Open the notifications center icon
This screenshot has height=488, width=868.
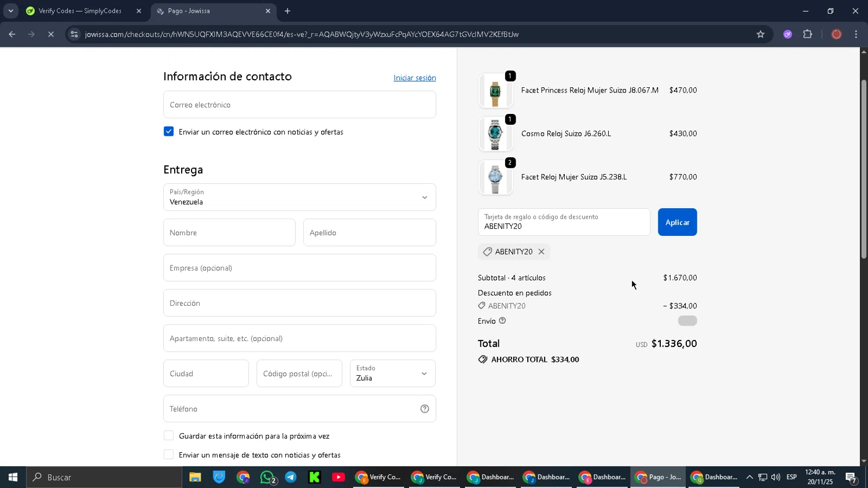pos(851,477)
